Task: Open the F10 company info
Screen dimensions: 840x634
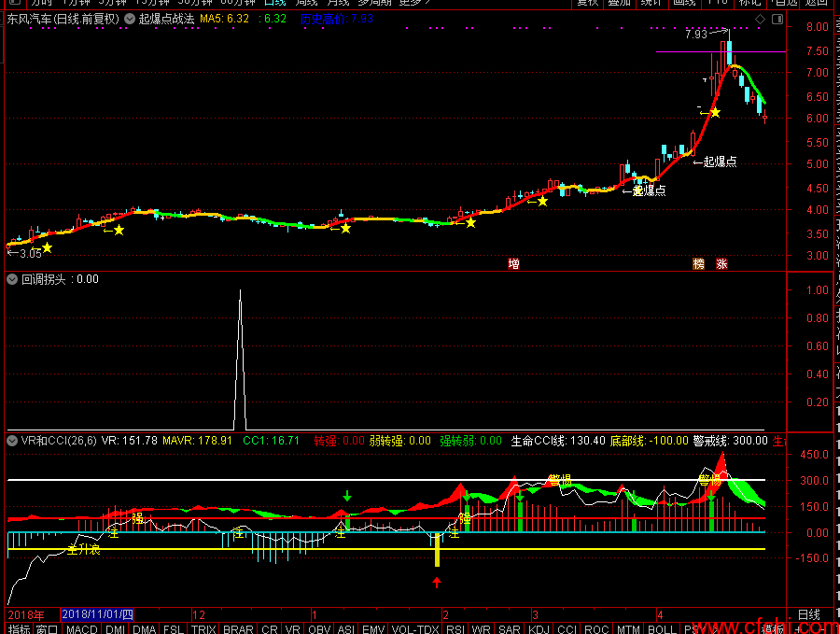Action: pos(717,3)
